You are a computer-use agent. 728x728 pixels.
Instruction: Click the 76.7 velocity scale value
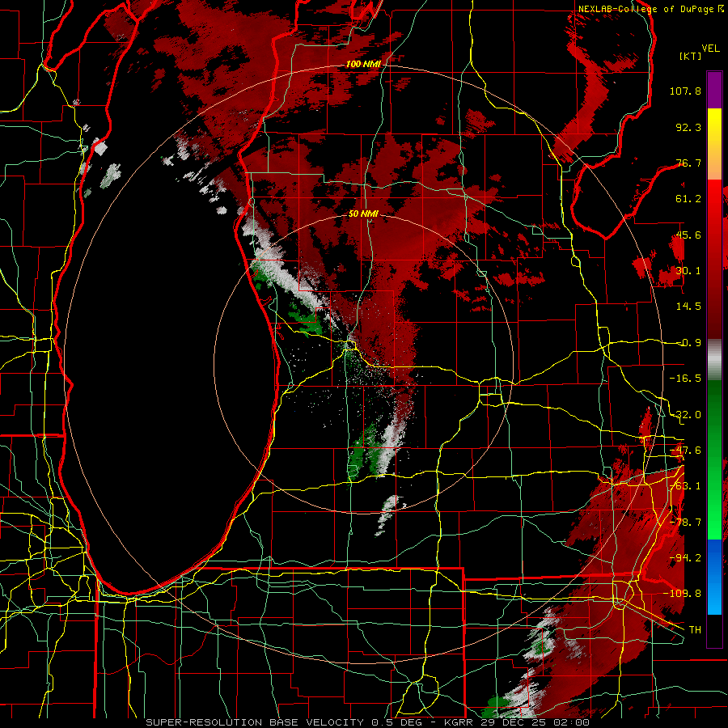(688, 163)
